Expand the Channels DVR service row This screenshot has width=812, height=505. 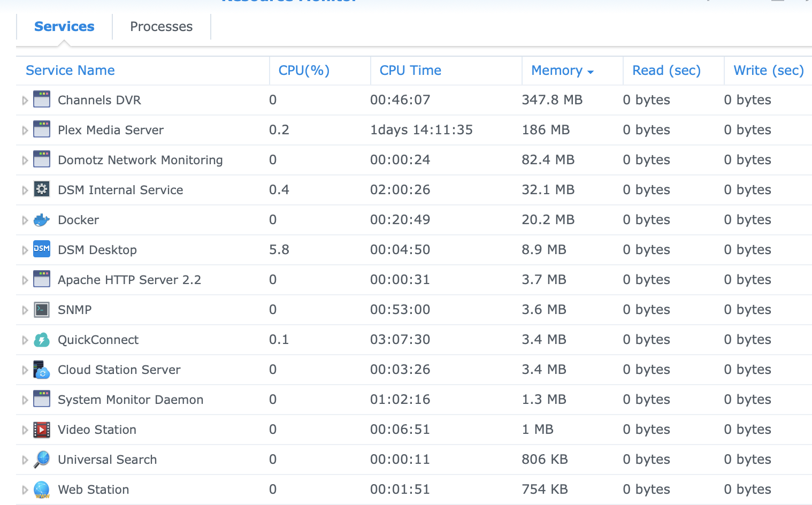click(25, 101)
